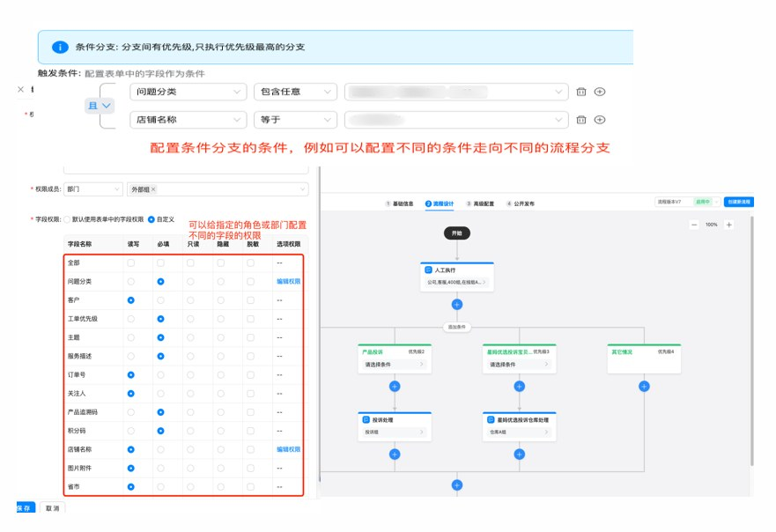776x532 pixels.
Task: Select 默认使用表单中的字段权限 radio option
Action: [x=68, y=218]
